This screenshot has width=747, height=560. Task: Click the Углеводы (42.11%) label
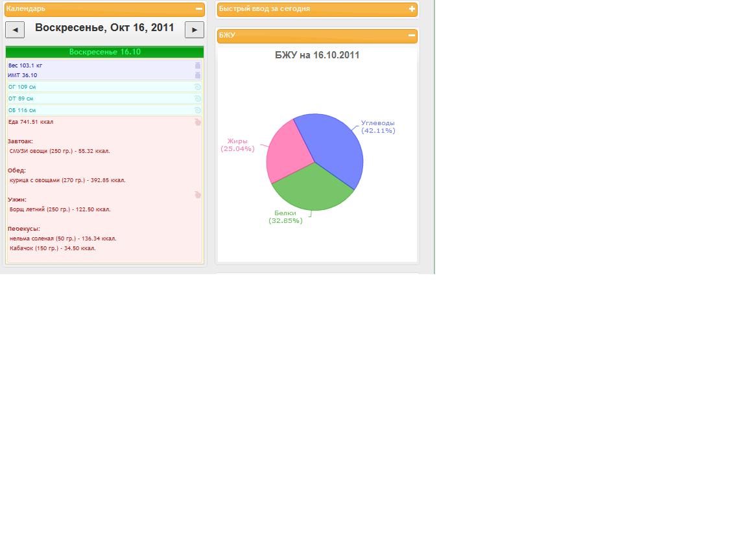point(378,126)
